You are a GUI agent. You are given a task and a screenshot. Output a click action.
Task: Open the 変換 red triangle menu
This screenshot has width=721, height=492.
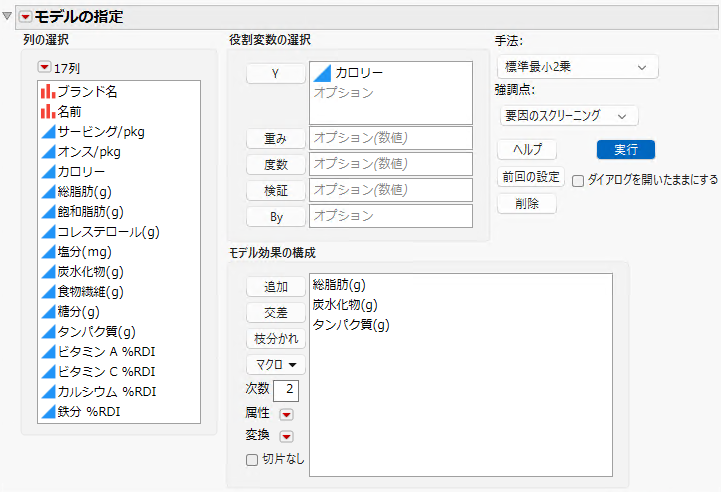point(286,436)
